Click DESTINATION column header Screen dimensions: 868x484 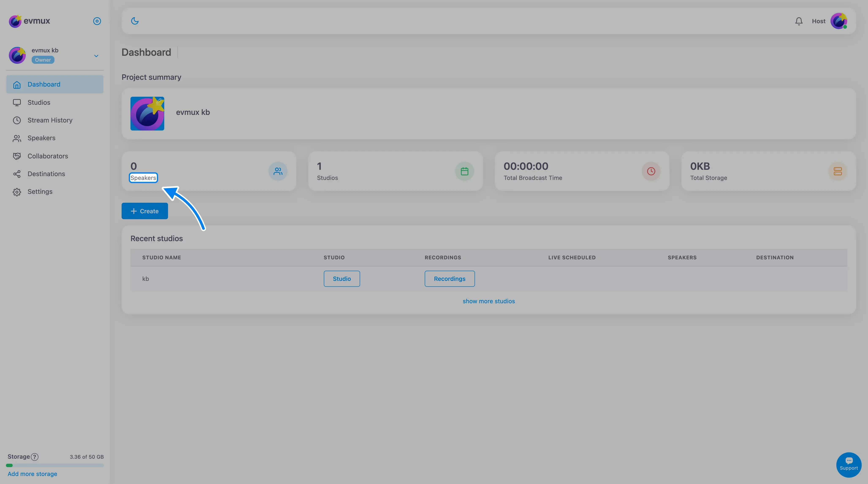coord(775,257)
